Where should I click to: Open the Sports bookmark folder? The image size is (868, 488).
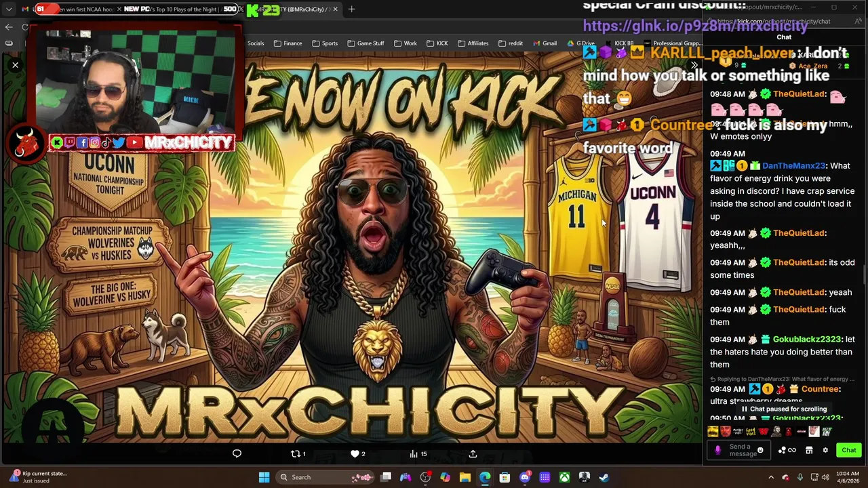325,43
